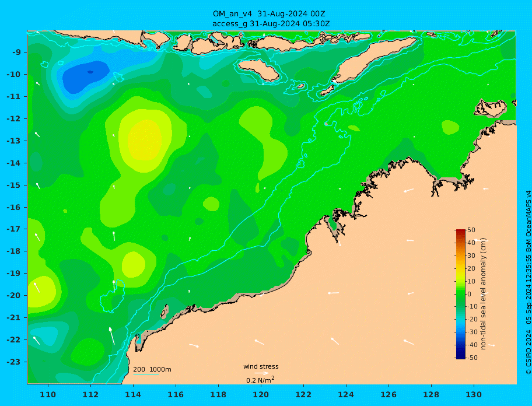This screenshot has width=532, height=406.
Task: Click the vertical CSIRO 2024 copyright text
Action: pos(528,282)
